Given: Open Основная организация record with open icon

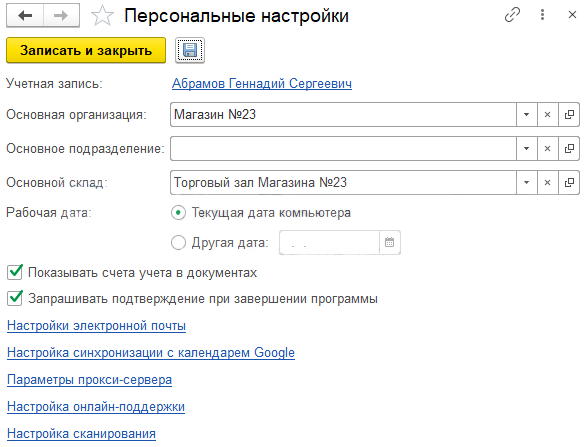Looking at the screenshot, I should point(569,115).
